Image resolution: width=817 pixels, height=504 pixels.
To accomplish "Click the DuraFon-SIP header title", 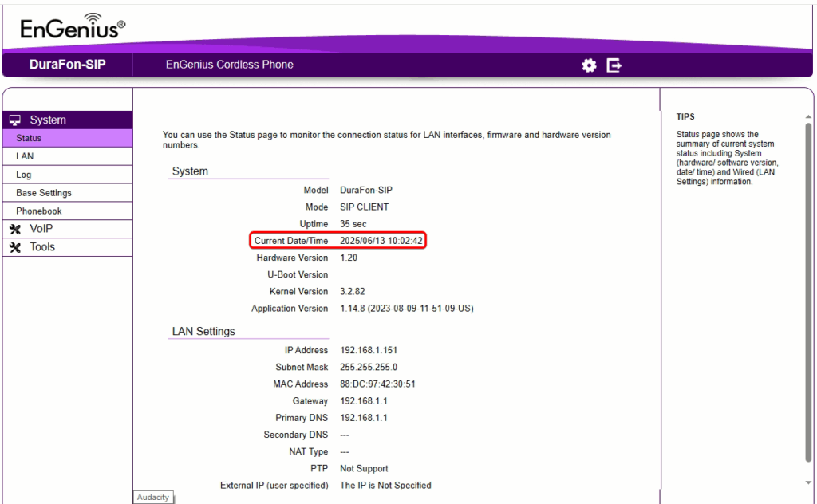I will [67, 65].
